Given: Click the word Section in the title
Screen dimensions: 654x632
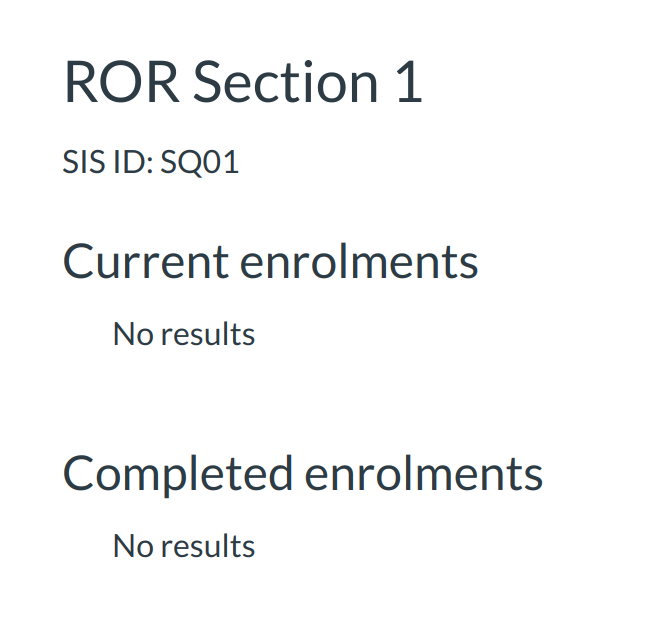Looking at the screenshot, I should pyautogui.click(x=285, y=82).
